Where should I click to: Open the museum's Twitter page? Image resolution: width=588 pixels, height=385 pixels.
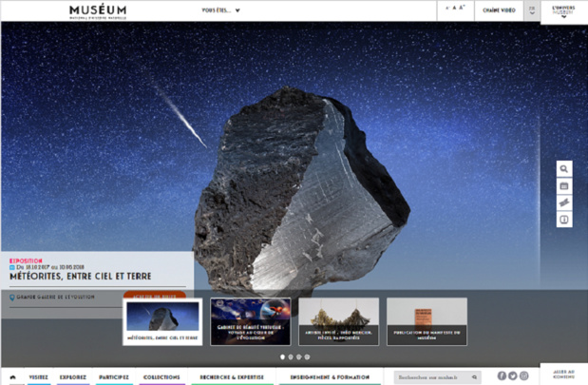(513, 376)
